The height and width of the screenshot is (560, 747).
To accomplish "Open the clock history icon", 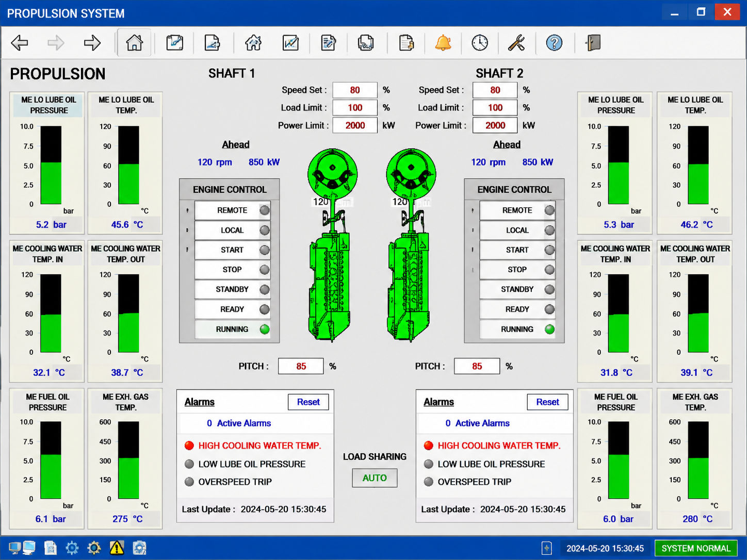I will [x=480, y=43].
